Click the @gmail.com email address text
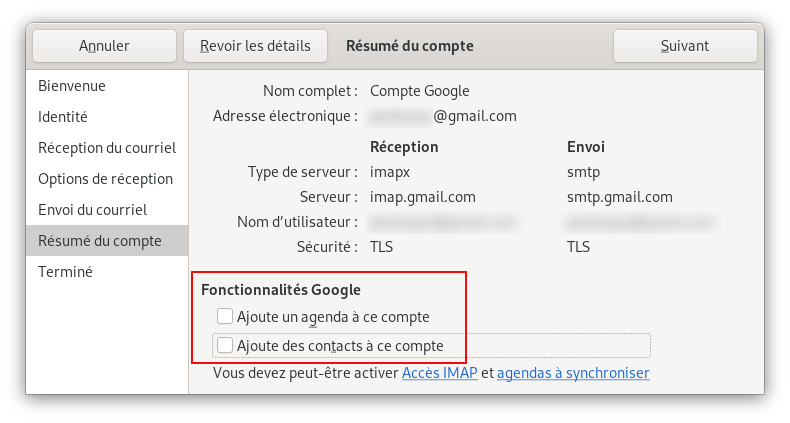This screenshot has height=423, width=790. coord(475,116)
